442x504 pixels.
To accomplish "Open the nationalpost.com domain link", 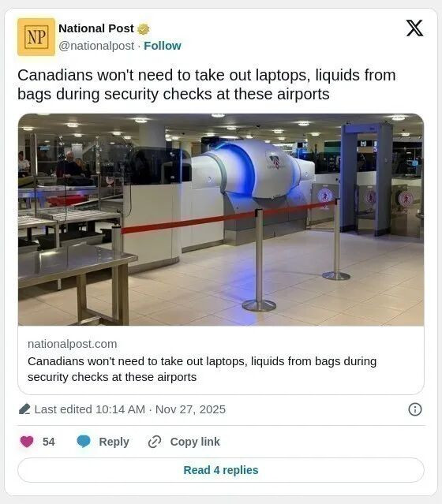I will [73, 344].
